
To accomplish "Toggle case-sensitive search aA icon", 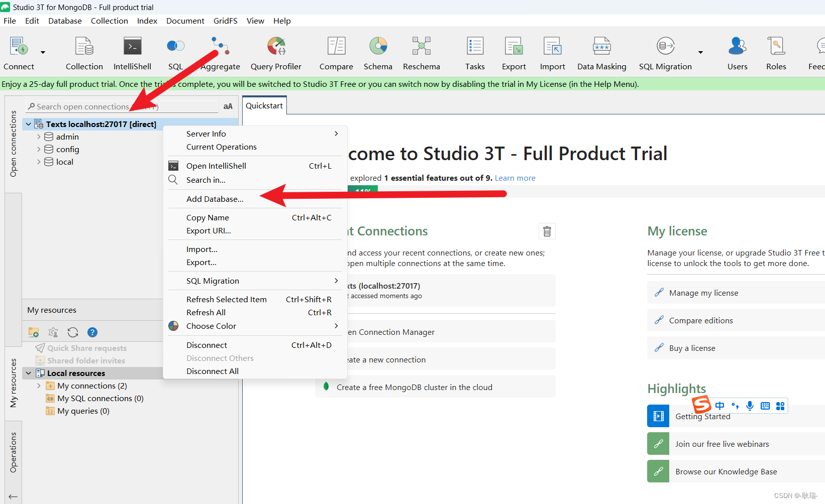I will 228,106.
